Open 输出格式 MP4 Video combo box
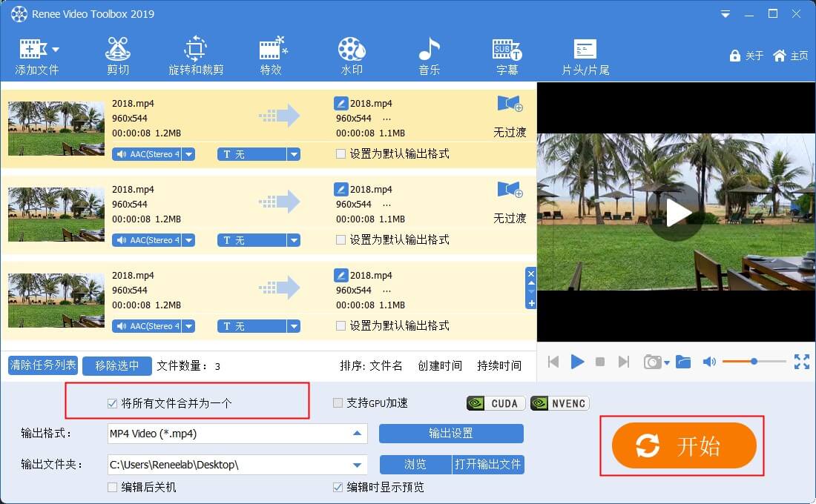The width and height of the screenshot is (816, 504). 237,434
